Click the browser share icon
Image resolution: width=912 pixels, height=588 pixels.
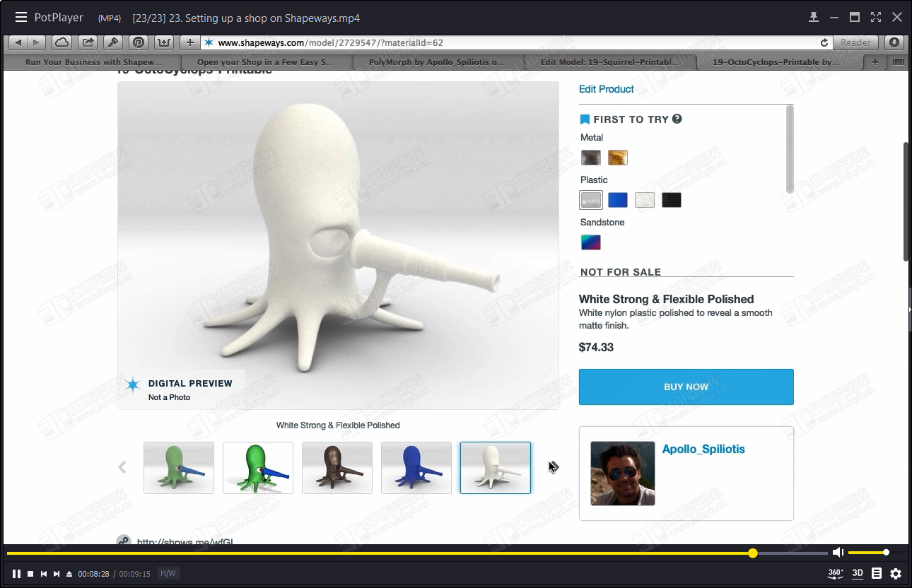click(88, 42)
